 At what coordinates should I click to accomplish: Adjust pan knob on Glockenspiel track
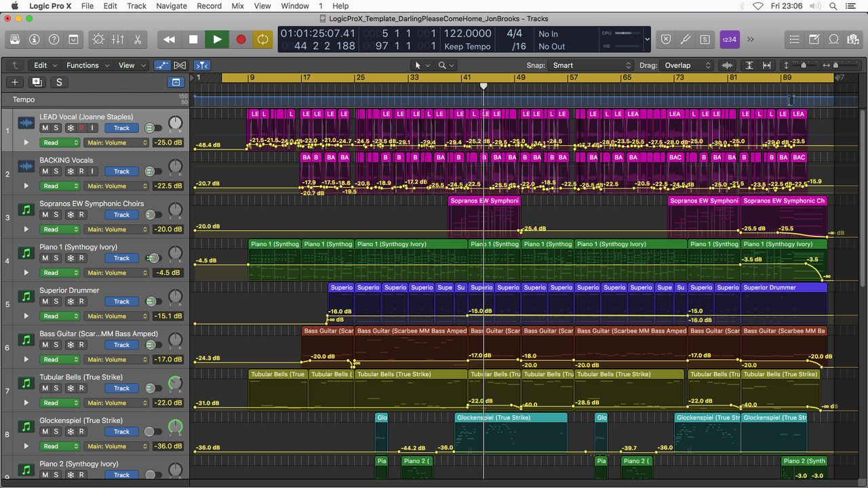(175, 427)
